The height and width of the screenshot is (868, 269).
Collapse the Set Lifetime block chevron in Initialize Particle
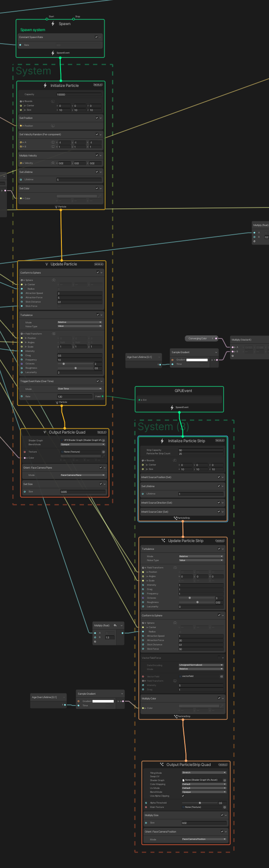click(101, 172)
